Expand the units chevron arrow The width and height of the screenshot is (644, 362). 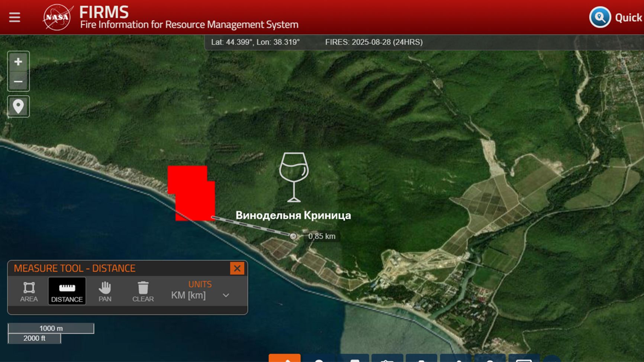coord(226,295)
